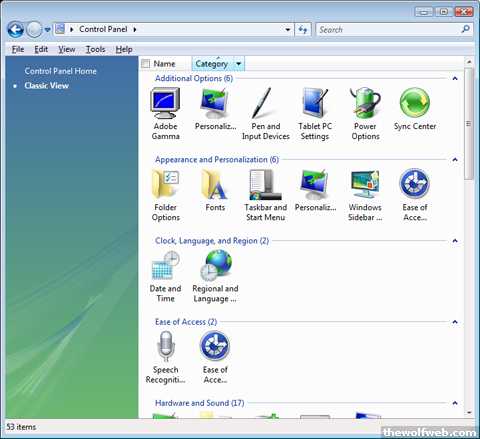
Task: Open Tablet PC Settings icon
Action: (315, 103)
